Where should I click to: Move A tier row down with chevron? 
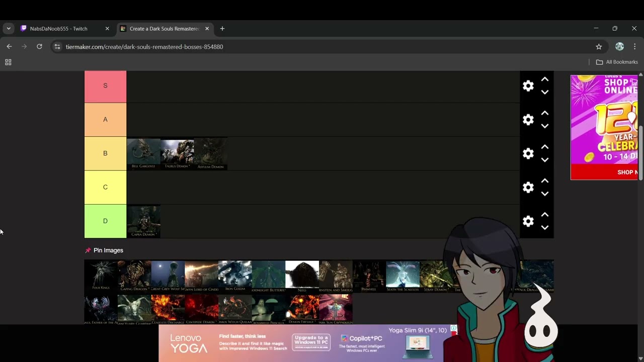pos(545,126)
